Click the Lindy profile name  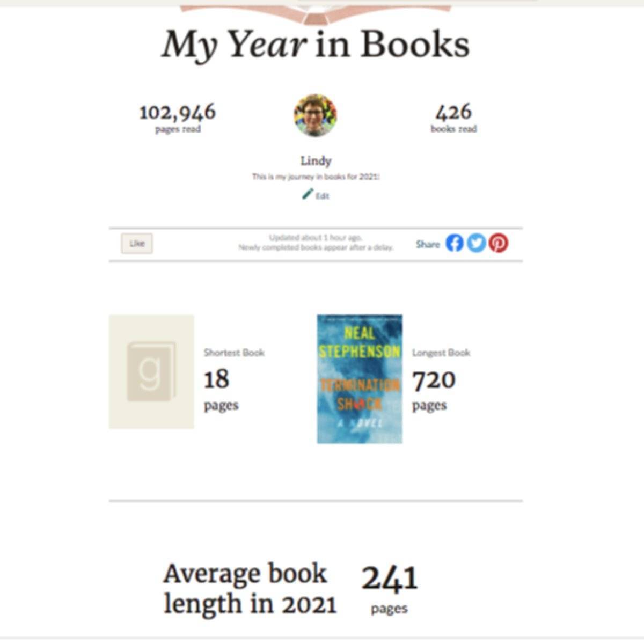[x=316, y=160]
